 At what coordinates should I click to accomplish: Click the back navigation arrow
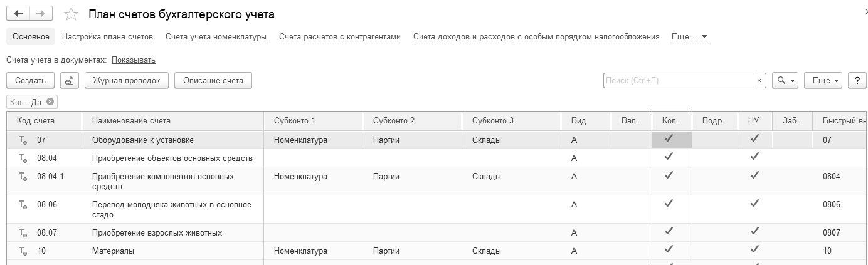pyautogui.click(x=18, y=14)
